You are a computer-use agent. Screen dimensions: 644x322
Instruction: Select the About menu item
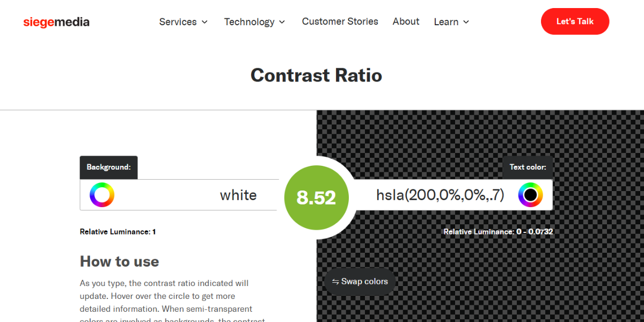click(x=406, y=21)
